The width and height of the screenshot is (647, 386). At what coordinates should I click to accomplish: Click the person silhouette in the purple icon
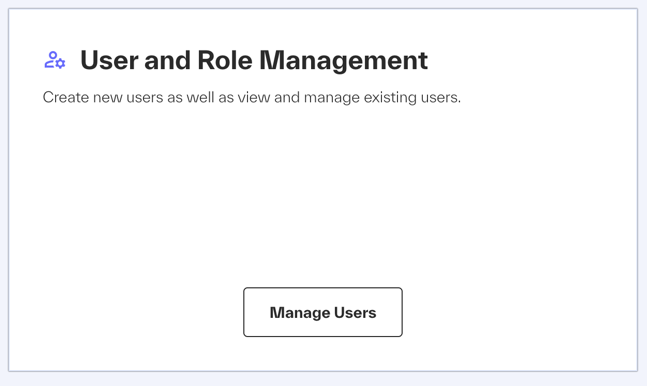[x=51, y=59]
